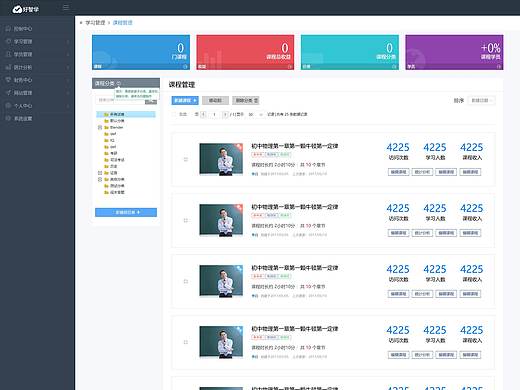Open the first course teacher thumbnail
This screenshot has height=390, width=520.
click(221, 159)
